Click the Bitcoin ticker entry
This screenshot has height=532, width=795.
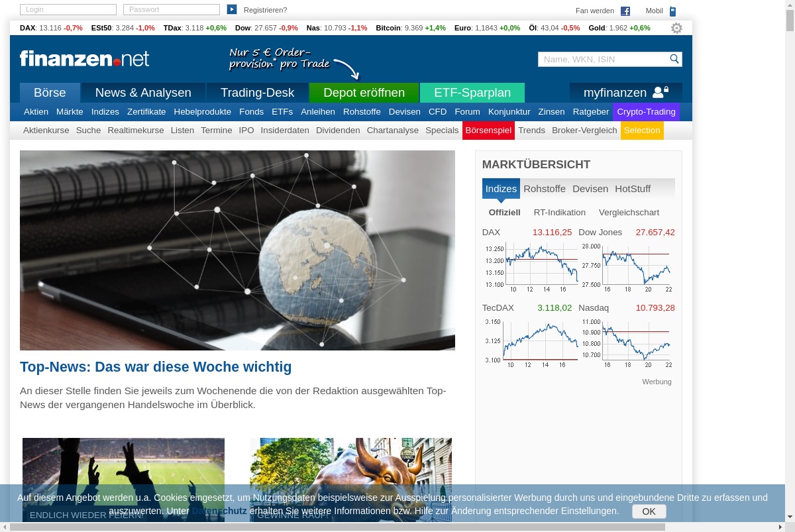point(411,28)
